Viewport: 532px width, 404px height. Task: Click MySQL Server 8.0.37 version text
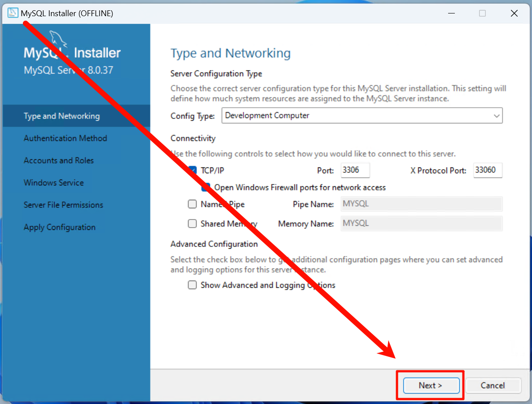[x=68, y=70]
